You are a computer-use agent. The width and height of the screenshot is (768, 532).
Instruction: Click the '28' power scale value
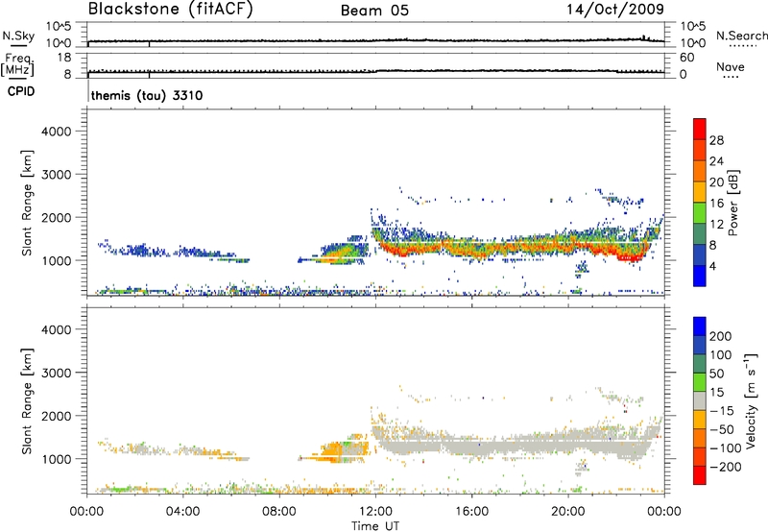tap(716, 140)
